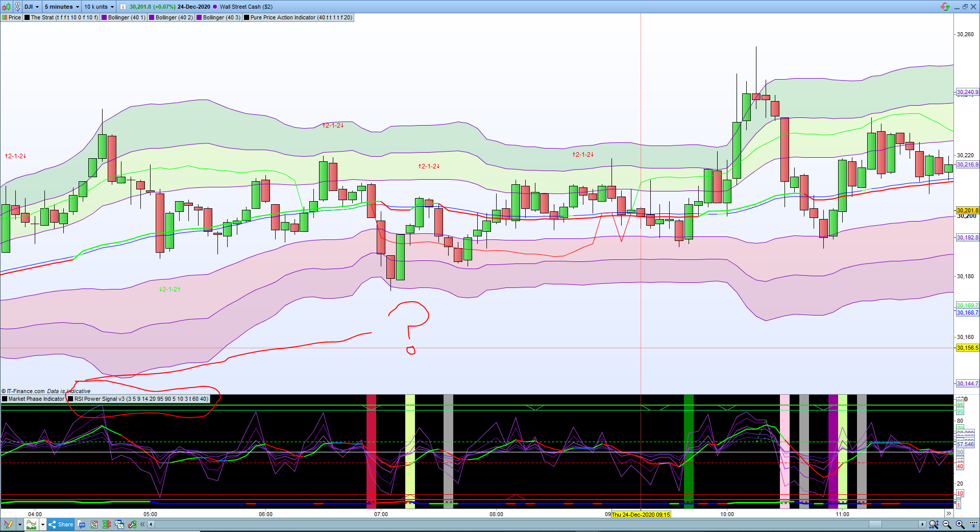Viewport: 980px width, 532px height.
Task: Click the 30,144.7 price axis label
Action: click(967, 383)
